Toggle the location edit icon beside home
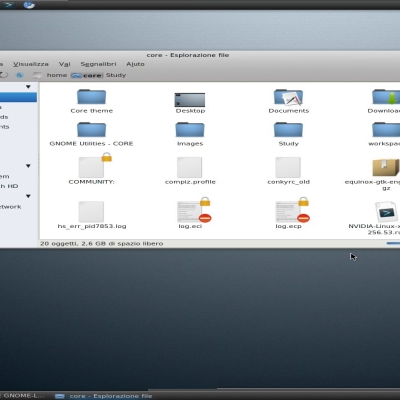400x400 pixels. pos(37,75)
